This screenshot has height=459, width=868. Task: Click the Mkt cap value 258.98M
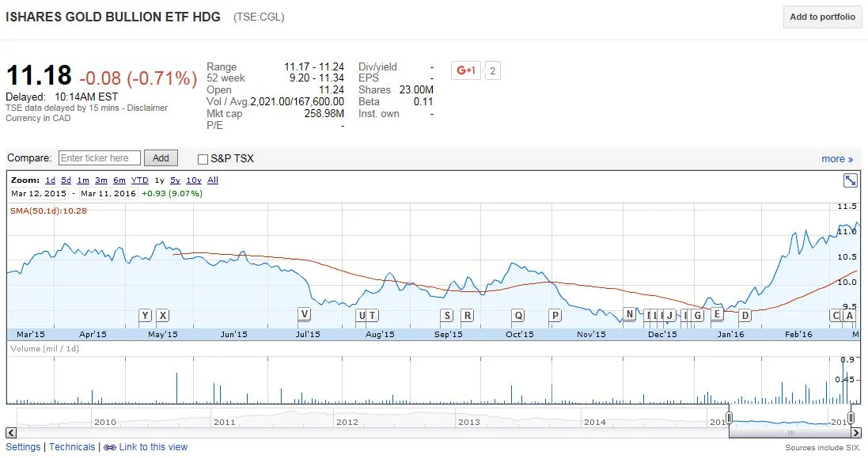coord(324,113)
